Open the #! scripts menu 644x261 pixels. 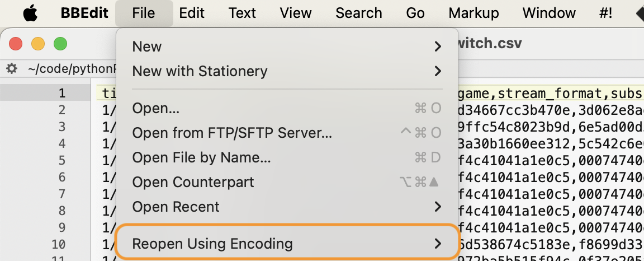click(x=605, y=13)
